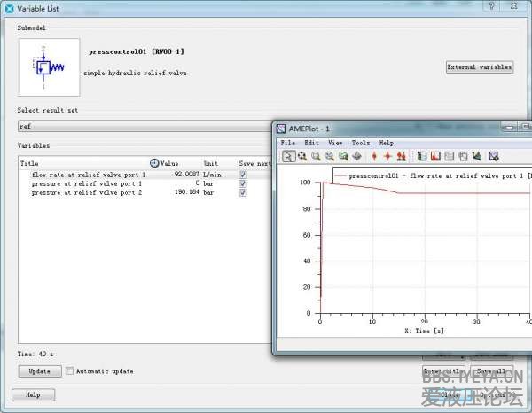Toggle save next for flow rate port 1
The width and height of the screenshot is (532, 413).
coord(243,175)
